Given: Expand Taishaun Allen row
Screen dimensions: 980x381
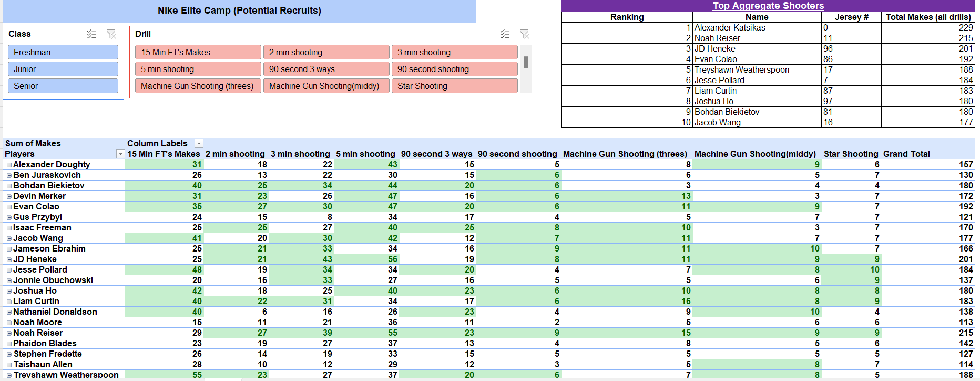Looking at the screenshot, I should tap(9, 365).
